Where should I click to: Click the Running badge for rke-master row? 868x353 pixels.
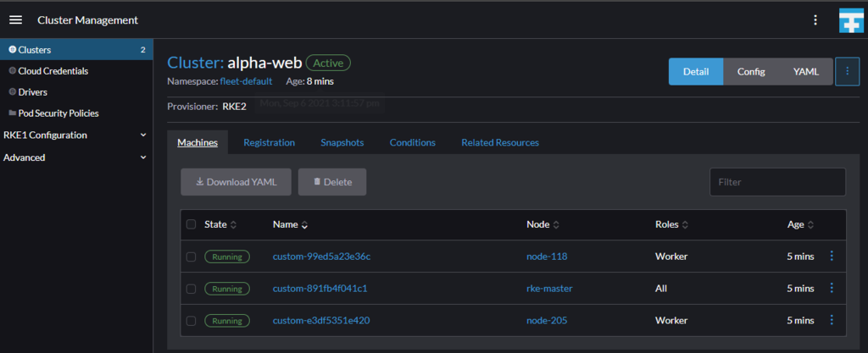click(227, 289)
